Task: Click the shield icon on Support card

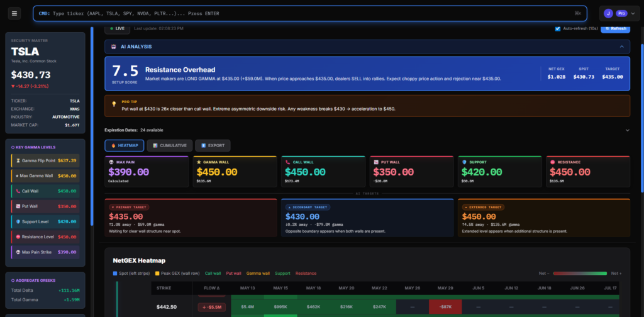Action: [x=465, y=162]
